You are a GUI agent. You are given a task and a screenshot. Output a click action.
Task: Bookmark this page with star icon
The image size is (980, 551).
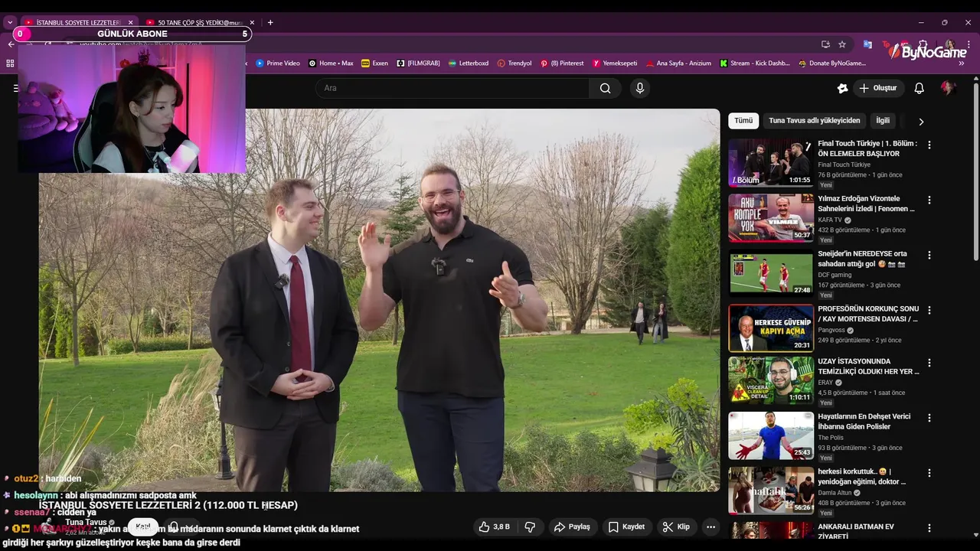point(842,44)
